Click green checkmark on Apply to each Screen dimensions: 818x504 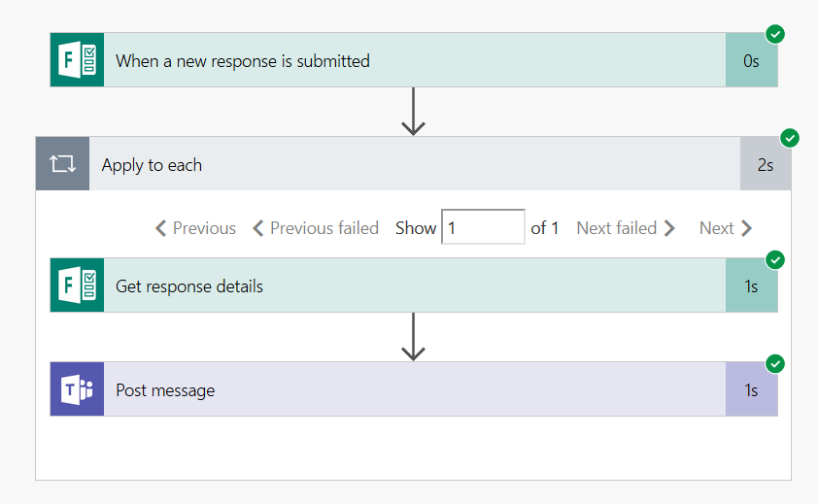790,138
